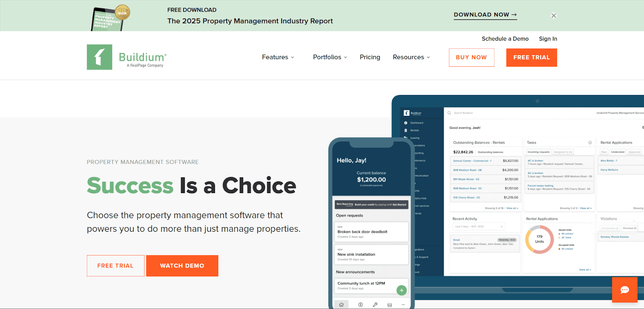Select the Undecided tab in Rental Applications
This screenshot has height=309, width=644.
point(618,152)
